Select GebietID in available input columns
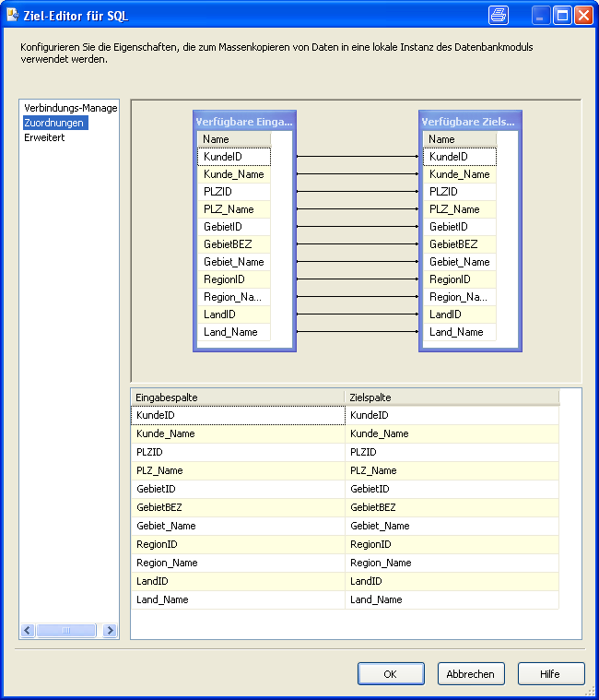 (234, 227)
